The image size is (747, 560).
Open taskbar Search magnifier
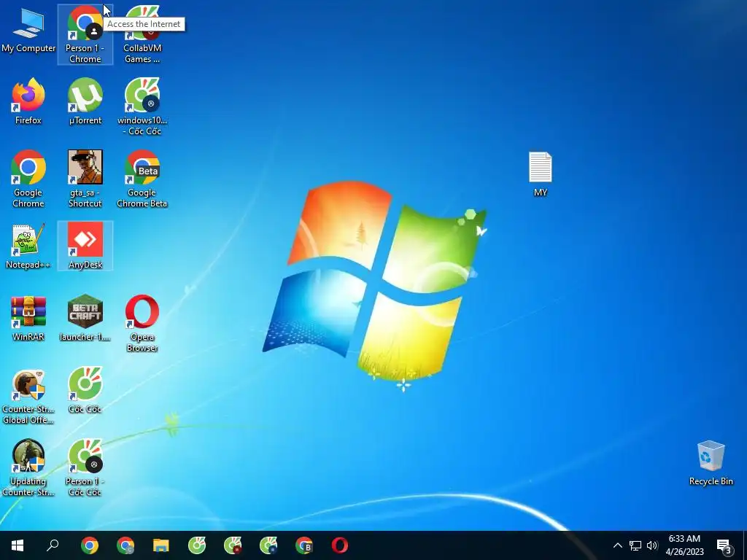pos(53,545)
